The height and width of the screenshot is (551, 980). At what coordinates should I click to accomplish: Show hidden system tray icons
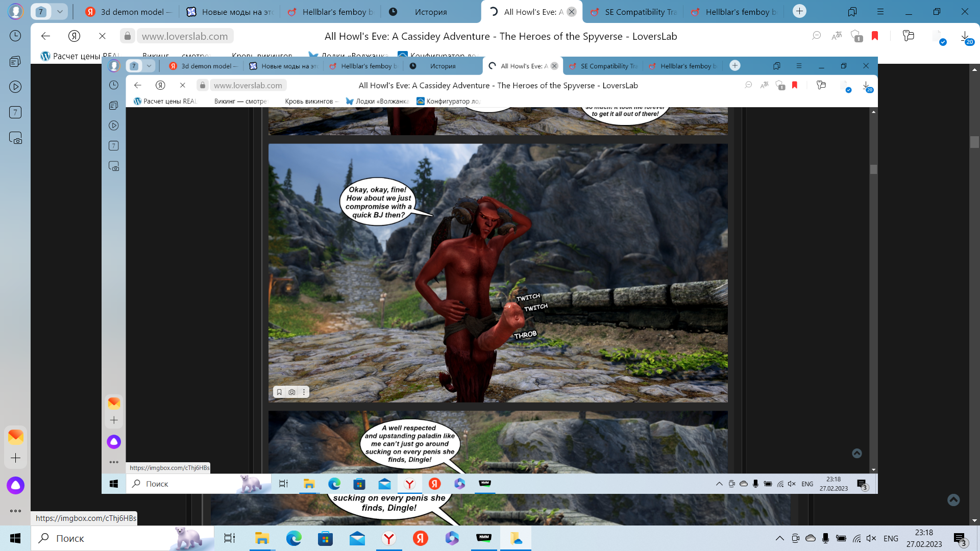pos(779,538)
